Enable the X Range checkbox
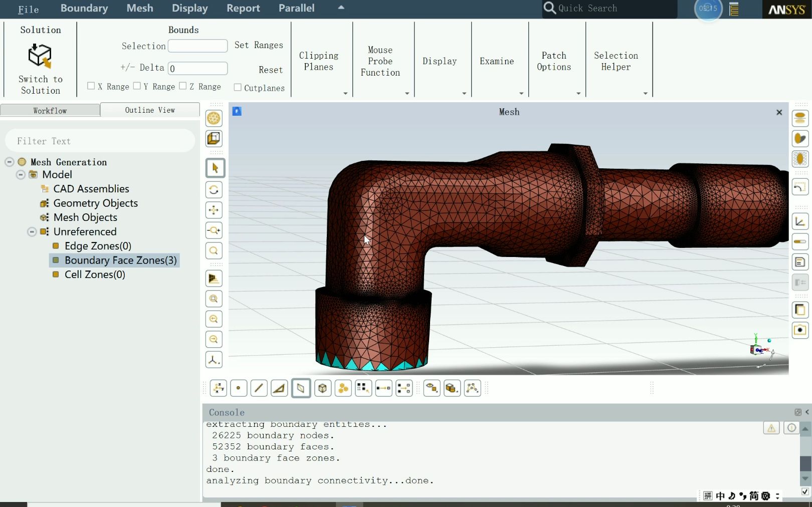The height and width of the screenshot is (507, 812). pyautogui.click(x=91, y=86)
